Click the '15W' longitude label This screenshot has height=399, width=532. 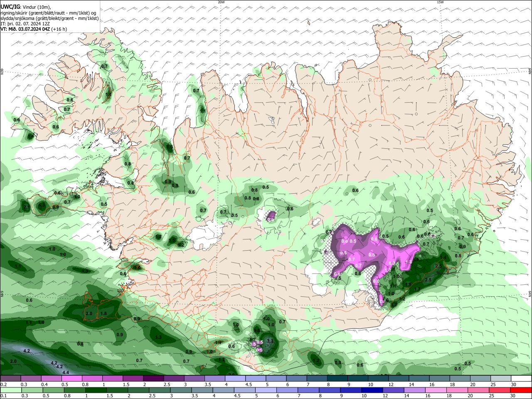[x=440, y=2]
